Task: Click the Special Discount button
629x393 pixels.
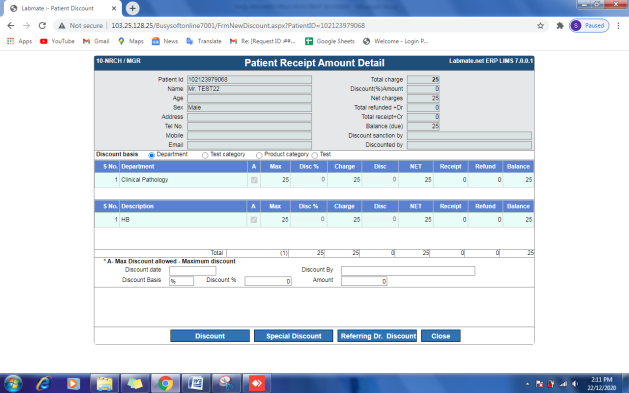Action: 294,336
